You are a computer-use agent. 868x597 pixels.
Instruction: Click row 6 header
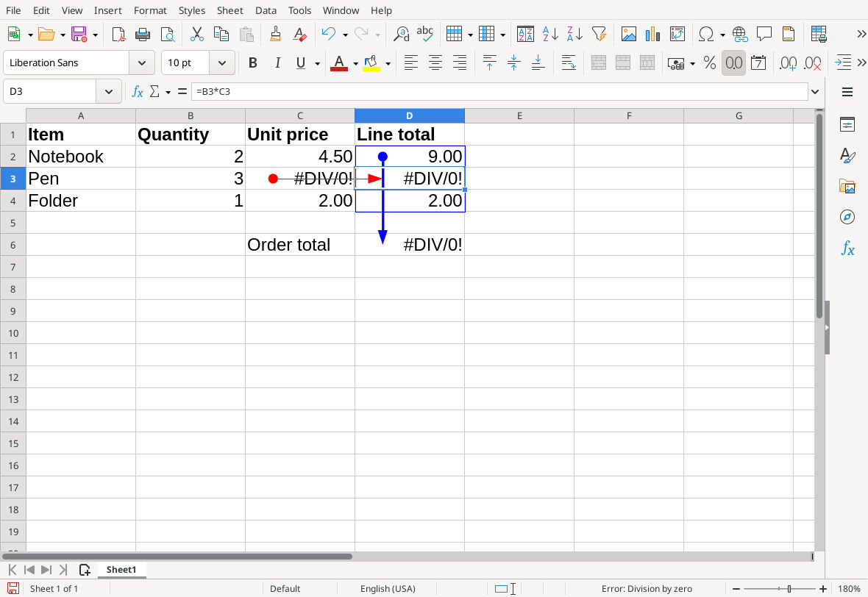tap(13, 245)
